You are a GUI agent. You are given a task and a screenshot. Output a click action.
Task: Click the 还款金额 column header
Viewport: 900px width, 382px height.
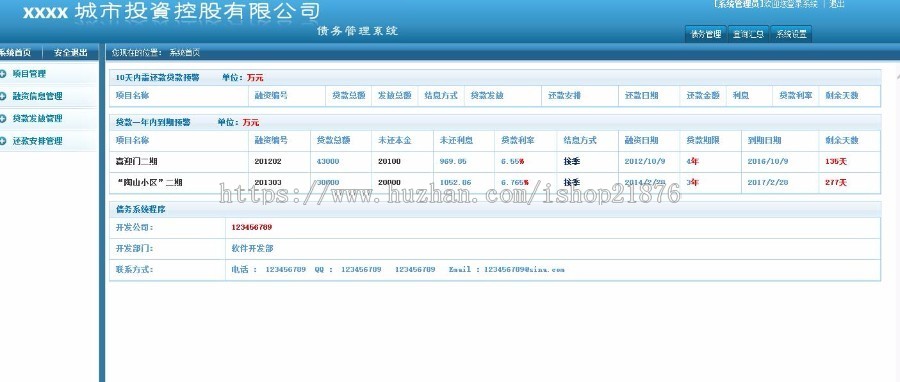click(x=703, y=96)
